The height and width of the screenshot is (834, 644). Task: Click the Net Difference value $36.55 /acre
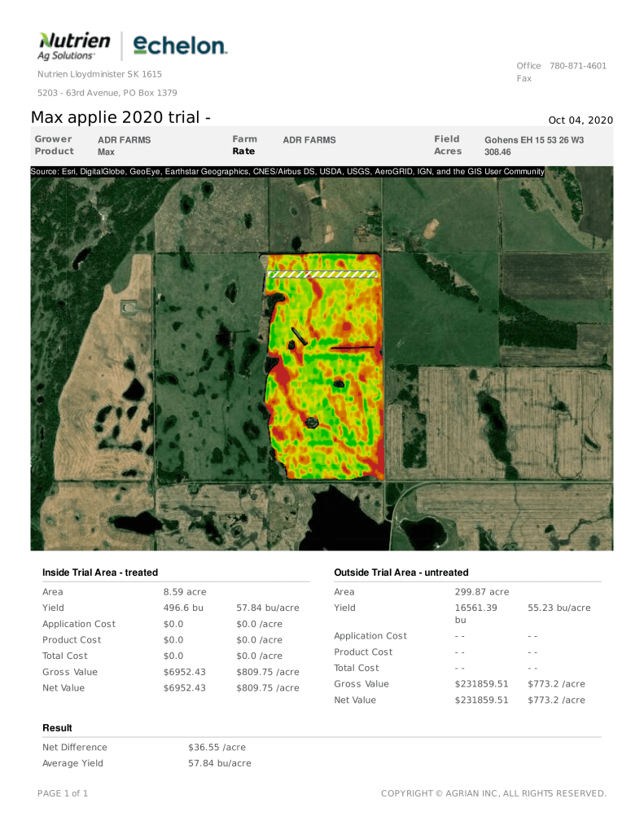[x=217, y=747]
